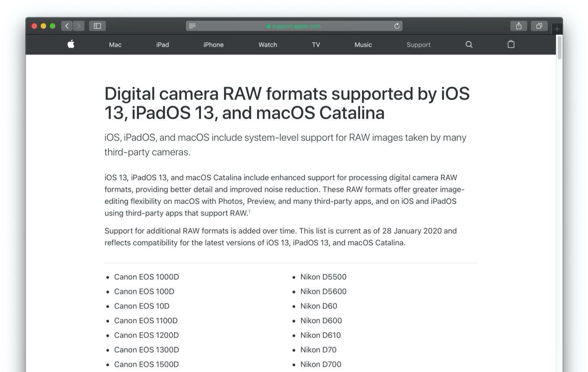Click Safari's forward arrow button
The width and height of the screenshot is (588, 372).
click(78, 26)
